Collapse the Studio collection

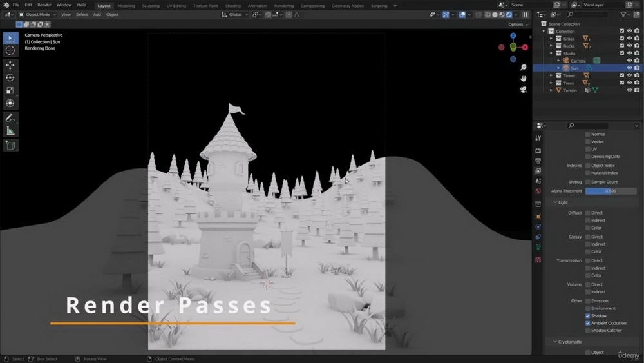pos(551,54)
